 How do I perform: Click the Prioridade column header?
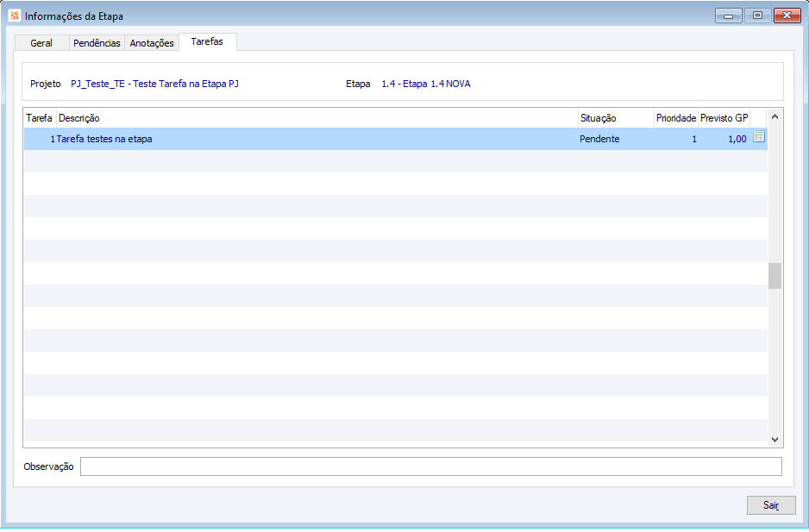pos(676,118)
